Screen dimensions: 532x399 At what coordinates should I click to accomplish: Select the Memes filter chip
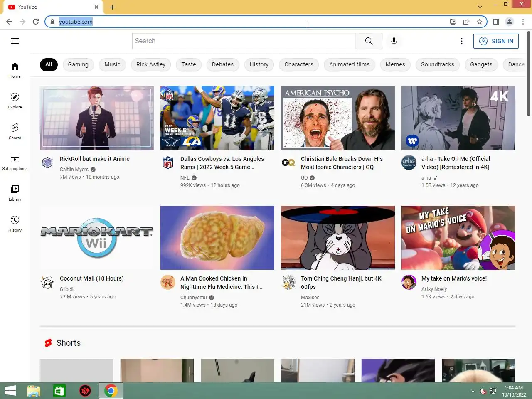pos(395,64)
